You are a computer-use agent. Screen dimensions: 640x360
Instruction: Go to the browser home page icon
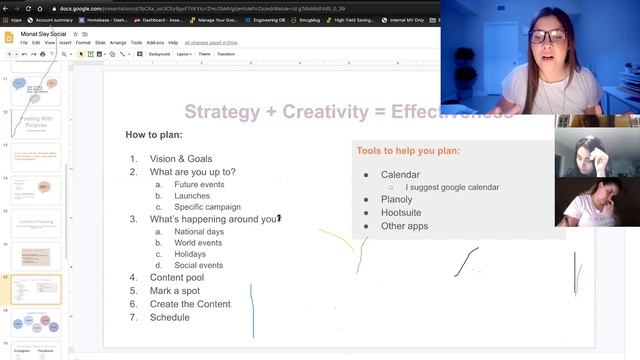[40, 9]
